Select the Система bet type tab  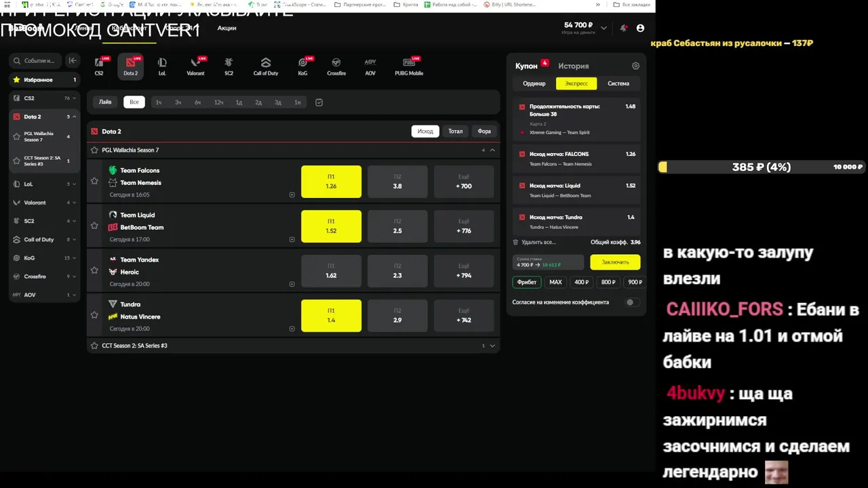click(x=618, y=83)
